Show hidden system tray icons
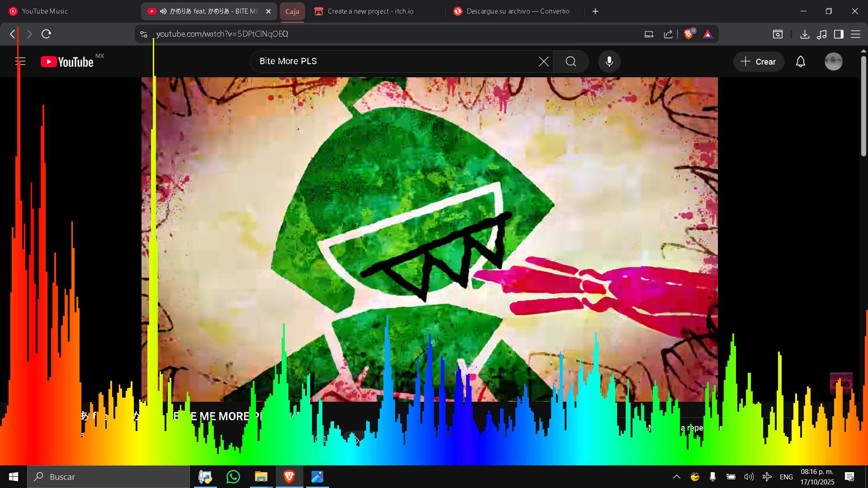 tap(677, 477)
